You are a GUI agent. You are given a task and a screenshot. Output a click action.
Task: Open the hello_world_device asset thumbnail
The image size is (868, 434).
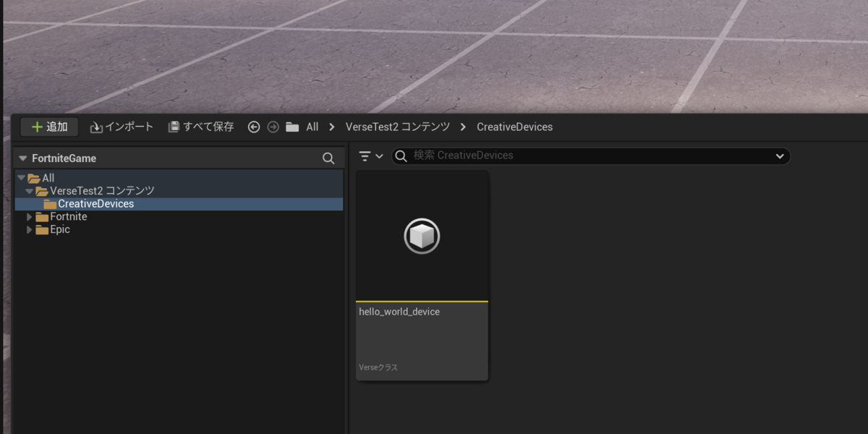coord(422,236)
